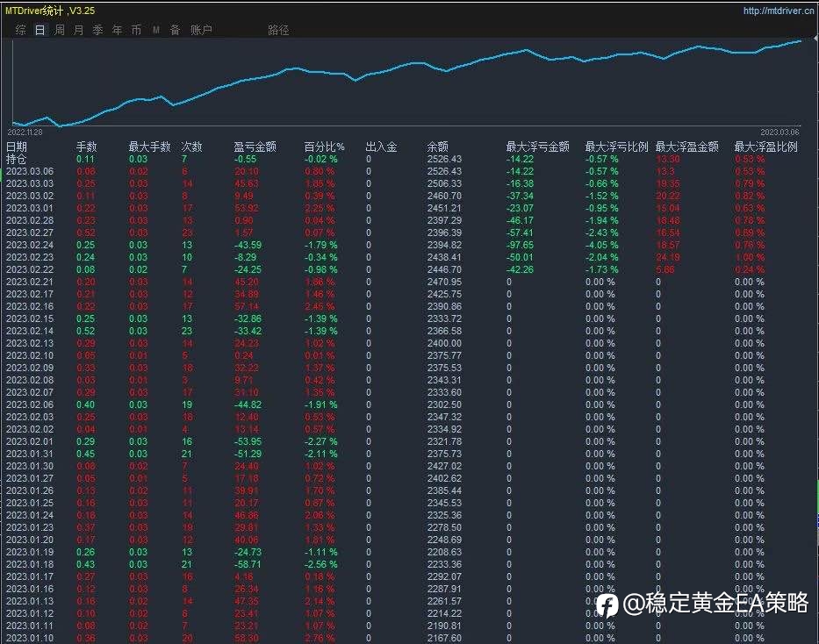Click the 路径 path button
This screenshot has height=644, width=819.
(278, 30)
